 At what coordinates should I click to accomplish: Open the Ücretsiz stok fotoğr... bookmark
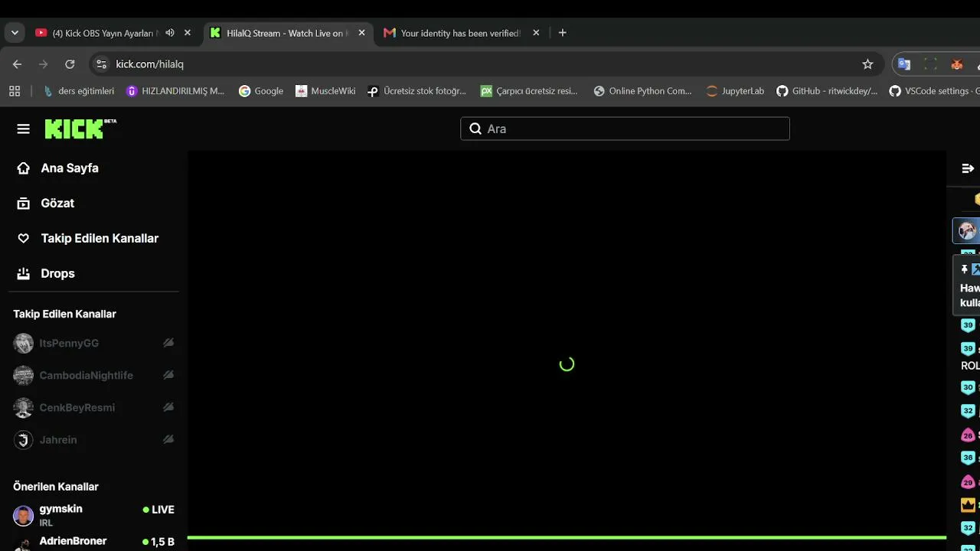pyautogui.click(x=416, y=91)
